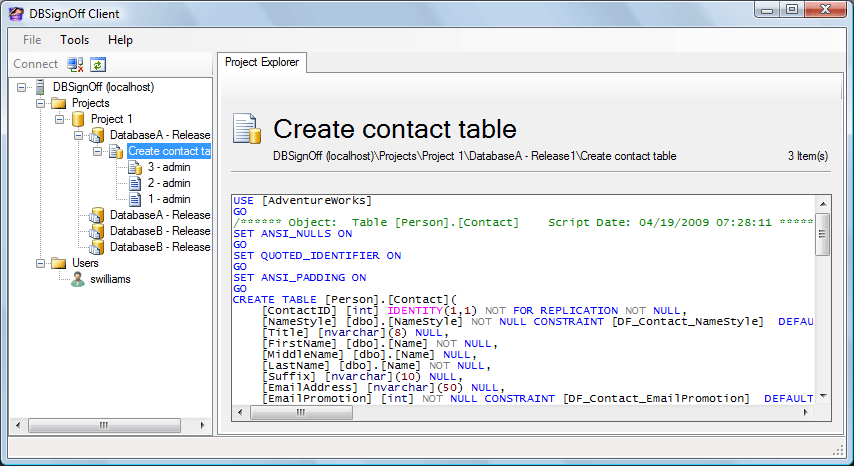The image size is (854, 466).
Task: Open the Help menu
Action: coord(120,40)
